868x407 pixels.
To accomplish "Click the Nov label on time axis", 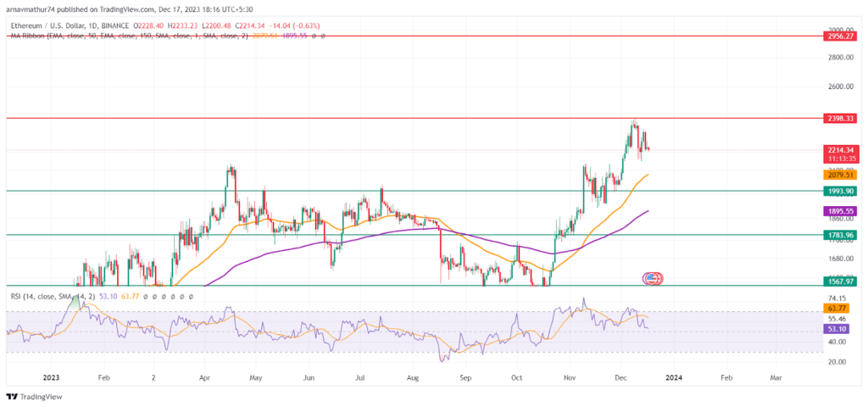I will [570, 377].
